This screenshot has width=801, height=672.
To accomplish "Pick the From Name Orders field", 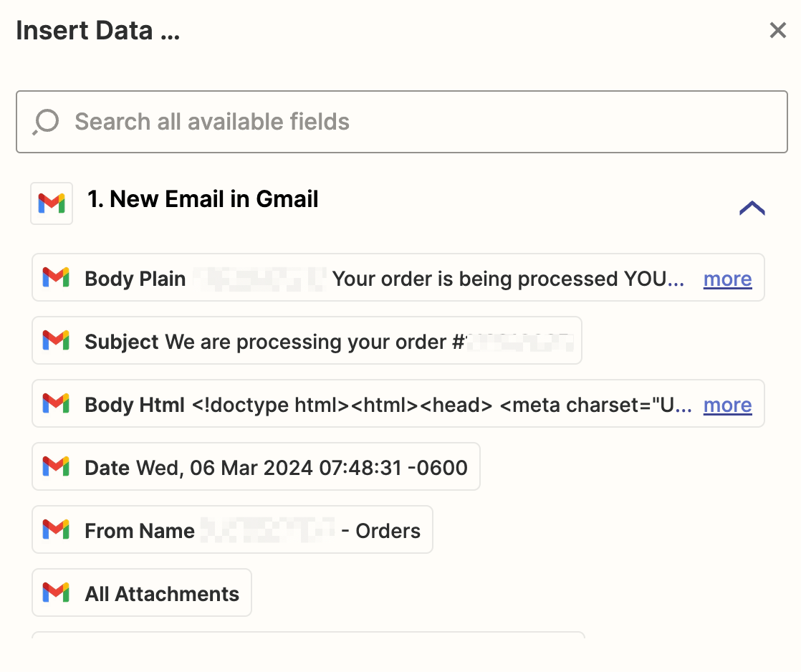I will click(251, 531).
